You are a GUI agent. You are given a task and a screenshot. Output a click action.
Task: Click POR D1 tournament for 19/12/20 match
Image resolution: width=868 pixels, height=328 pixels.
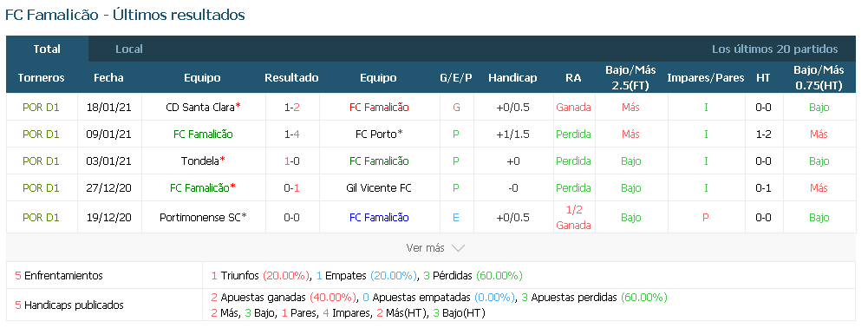[x=41, y=217]
